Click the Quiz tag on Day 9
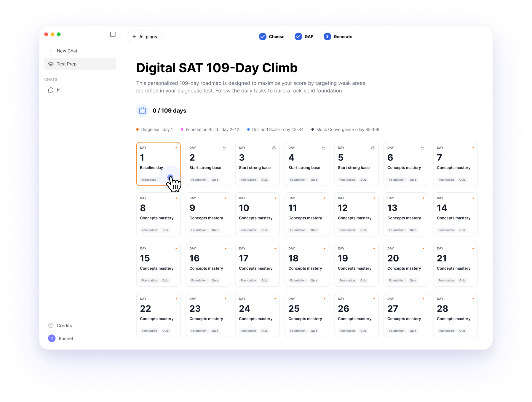 tap(215, 230)
